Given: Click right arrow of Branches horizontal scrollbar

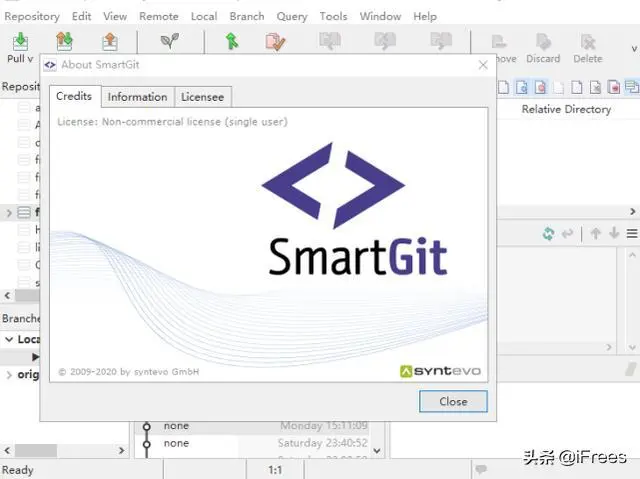Looking at the screenshot, I should click(x=121, y=450).
